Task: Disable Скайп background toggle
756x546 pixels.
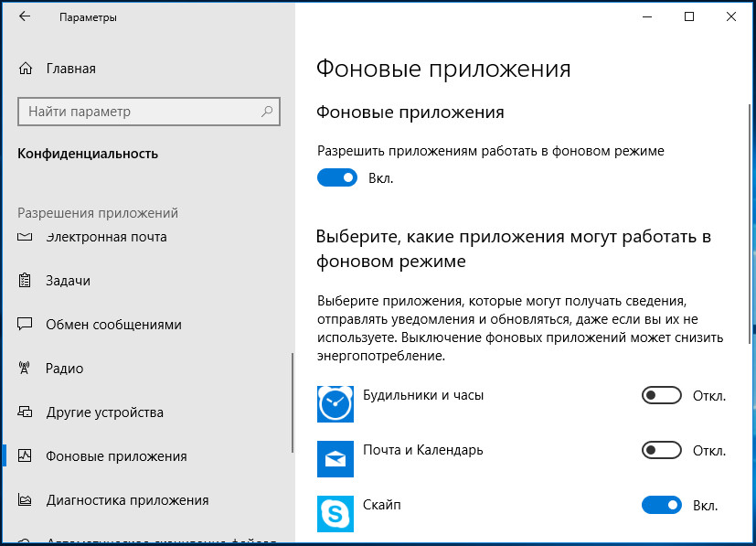Action: click(662, 505)
